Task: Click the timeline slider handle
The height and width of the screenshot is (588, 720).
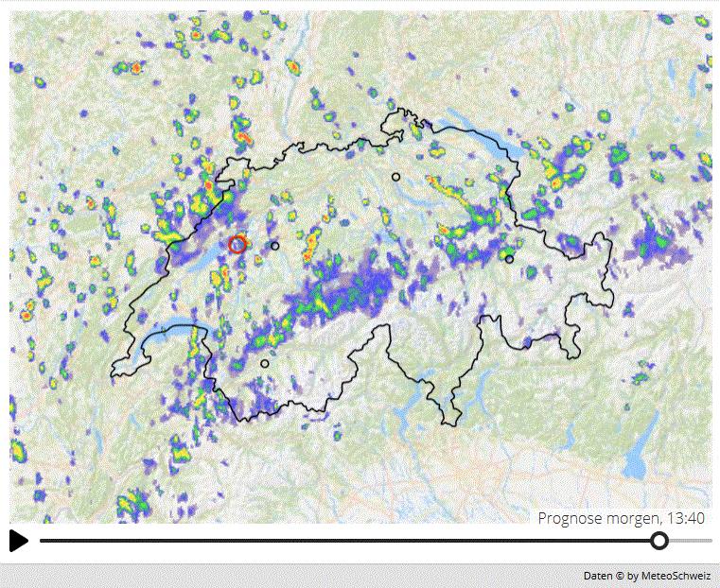Action: coord(659,541)
